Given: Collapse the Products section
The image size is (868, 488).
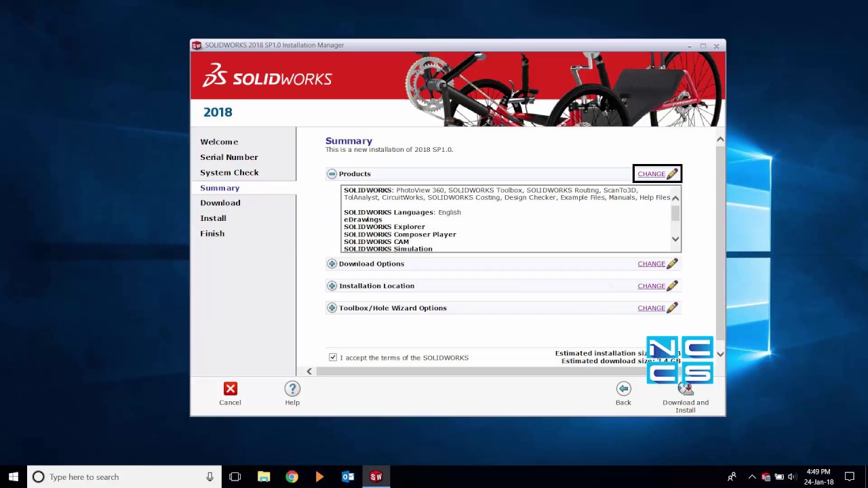Looking at the screenshot, I should (x=332, y=174).
